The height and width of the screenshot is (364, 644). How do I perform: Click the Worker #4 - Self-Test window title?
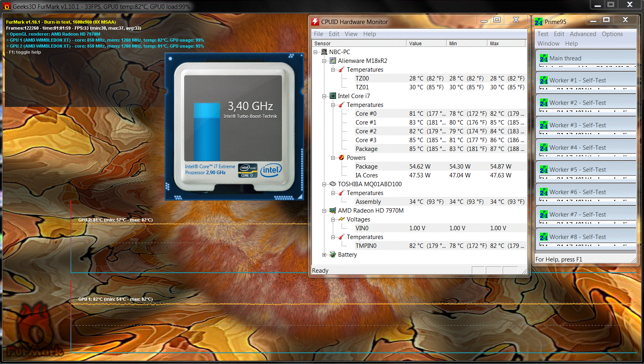pyautogui.click(x=578, y=148)
